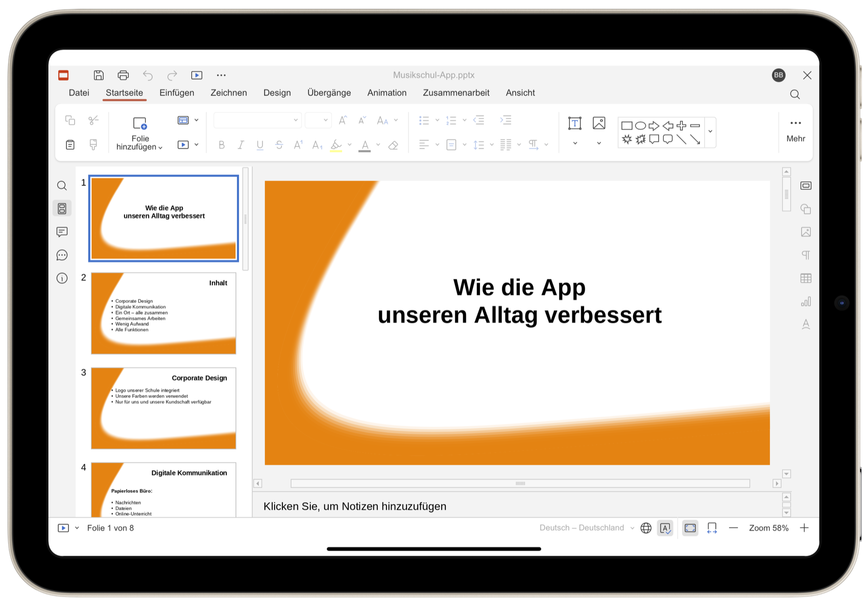This screenshot has height=606, width=868.
Task: Open the change case dropdown arrow
Action: [x=396, y=121]
